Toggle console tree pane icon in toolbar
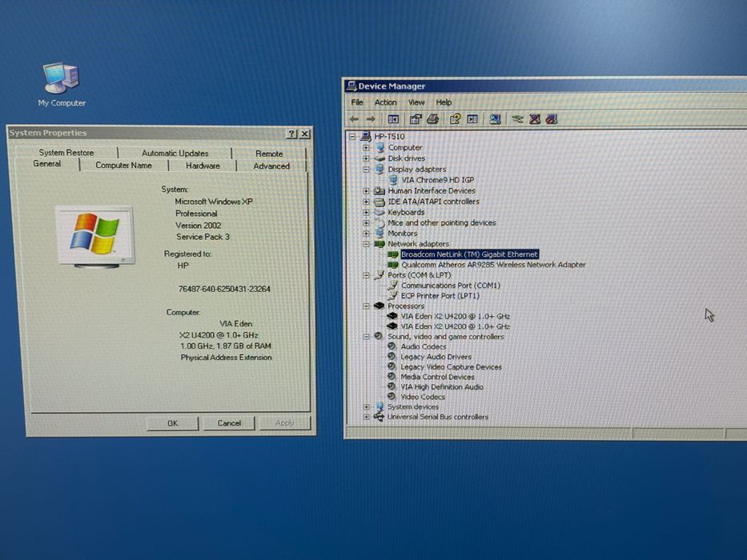 point(393,119)
